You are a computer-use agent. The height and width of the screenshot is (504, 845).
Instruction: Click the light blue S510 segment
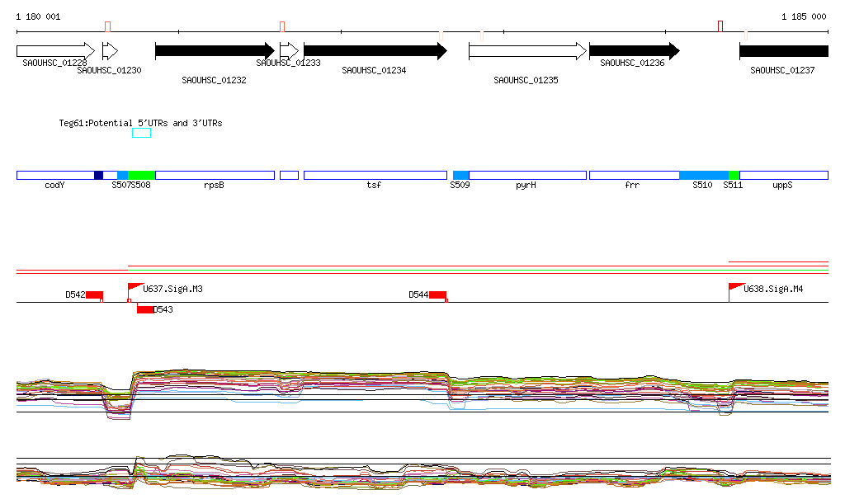pos(703,175)
